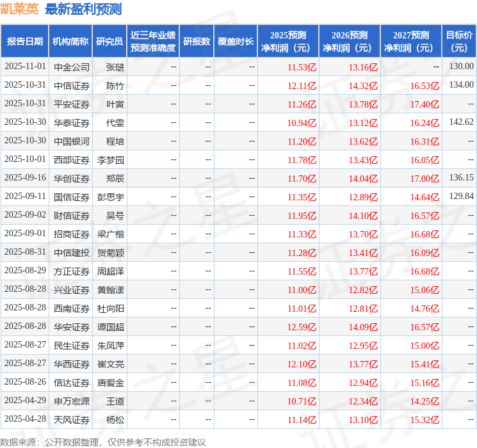Screen dimensions: 477x448
Task: Select the 2025预测净利润 column header
Action: [288, 42]
